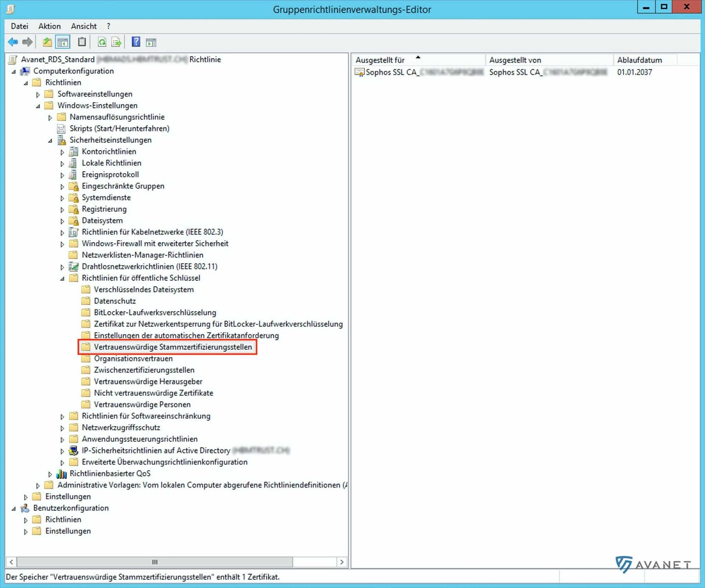Viewport: 705px width, 588px height.
Task: Expand Administrative Vorlagen node
Action: point(38,485)
